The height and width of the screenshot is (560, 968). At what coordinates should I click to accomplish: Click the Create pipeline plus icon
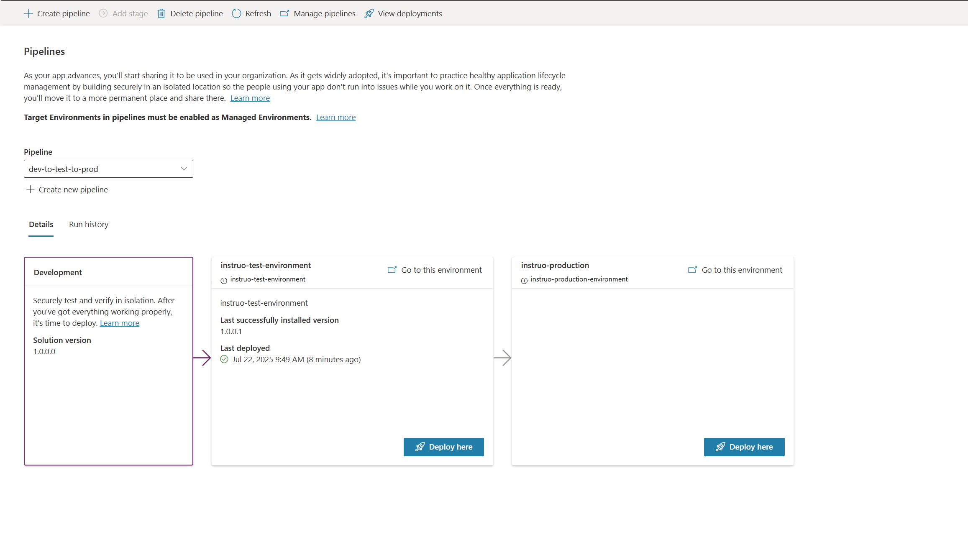click(28, 13)
